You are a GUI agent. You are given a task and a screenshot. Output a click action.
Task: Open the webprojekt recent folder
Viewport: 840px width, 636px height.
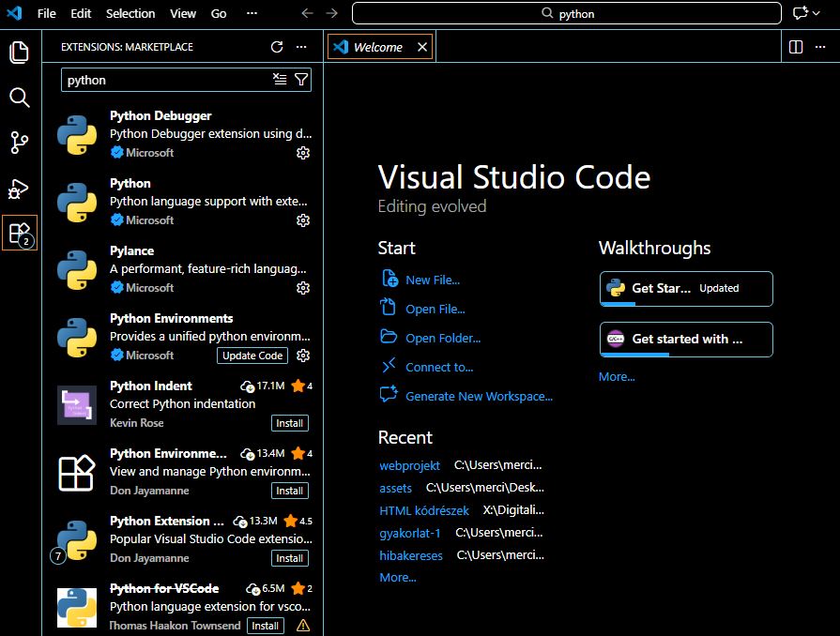coord(409,465)
